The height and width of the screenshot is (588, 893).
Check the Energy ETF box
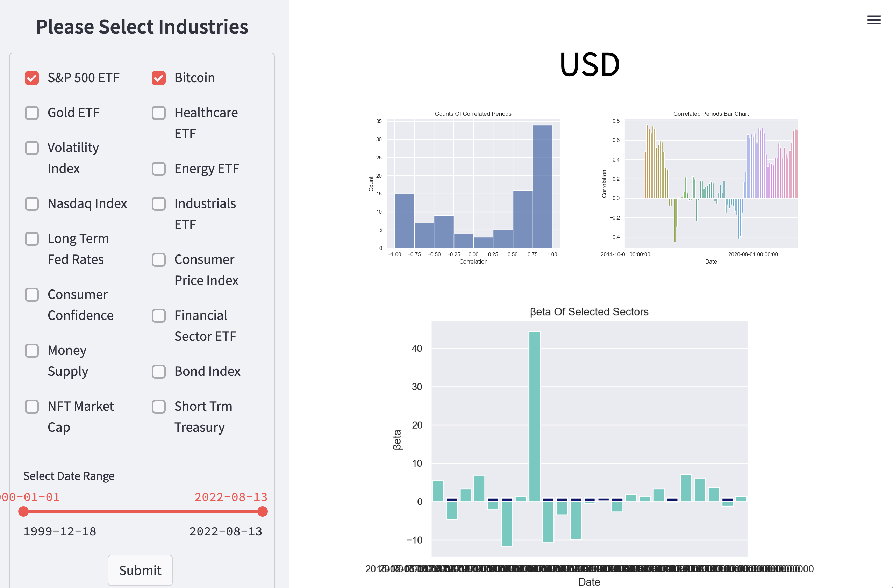[159, 169]
